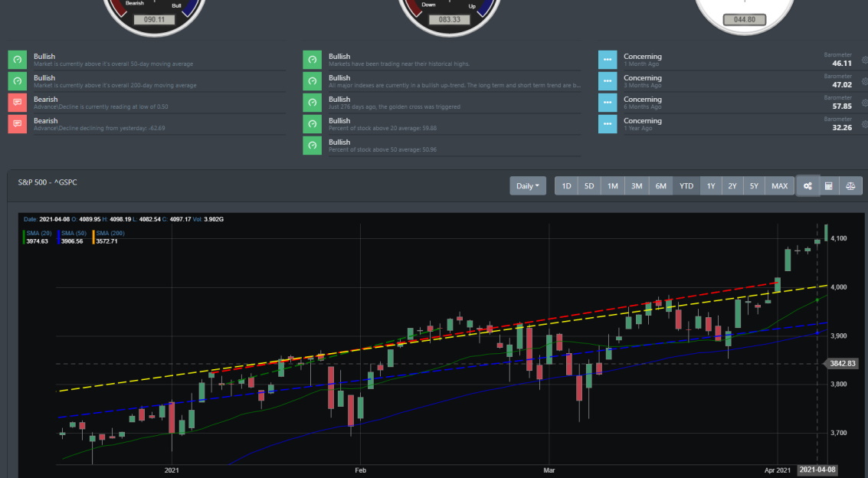The width and height of the screenshot is (868, 478).
Task: Click ellipsis icon for Concerning 3 Months Ago
Action: 608,81
